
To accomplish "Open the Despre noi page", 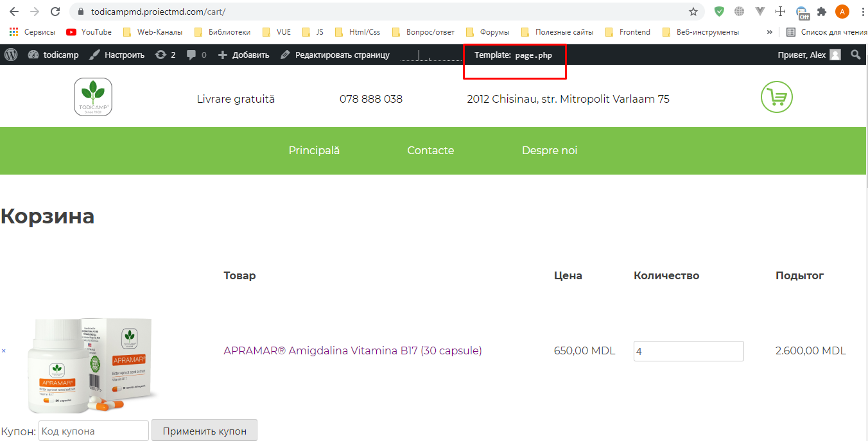I will [550, 150].
